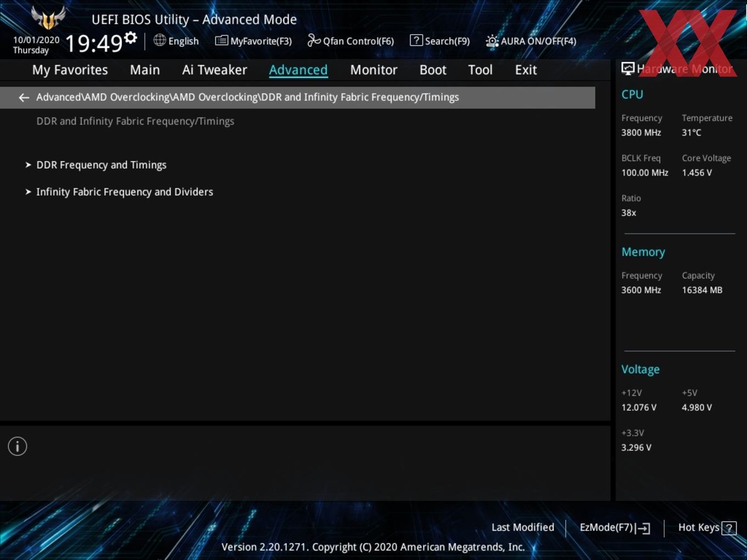The image size is (747, 560).
Task: Click the globe language icon
Action: click(160, 40)
